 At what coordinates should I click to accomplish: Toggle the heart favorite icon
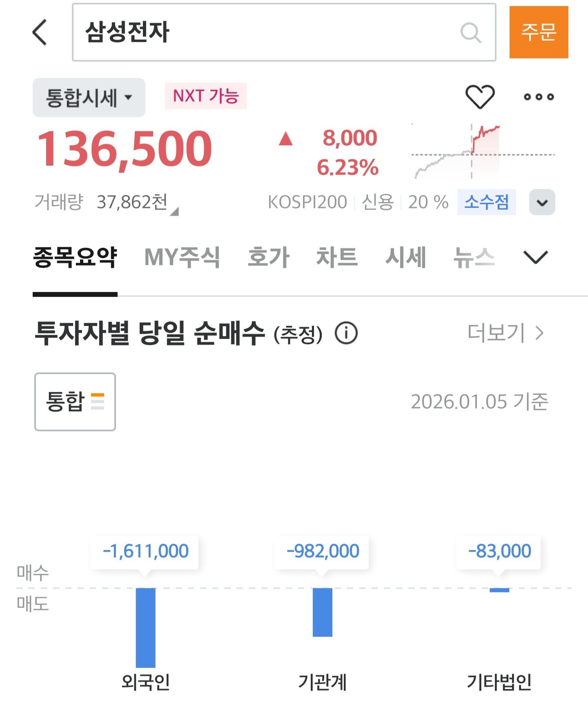(x=480, y=97)
